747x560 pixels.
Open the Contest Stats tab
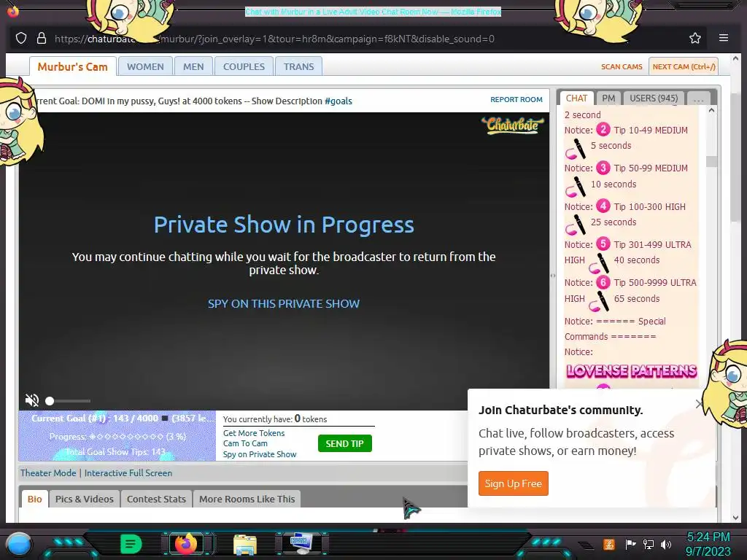tap(156, 499)
